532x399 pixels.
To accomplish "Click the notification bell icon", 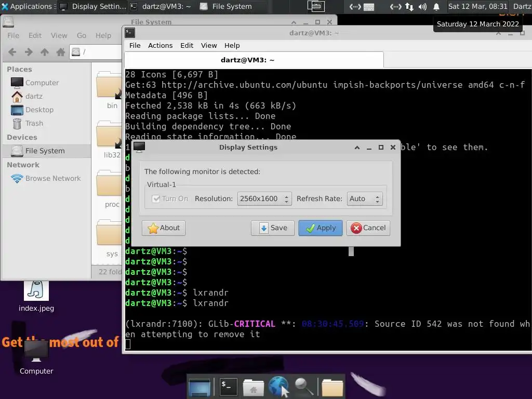I will pyautogui.click(x=436, y=7).
